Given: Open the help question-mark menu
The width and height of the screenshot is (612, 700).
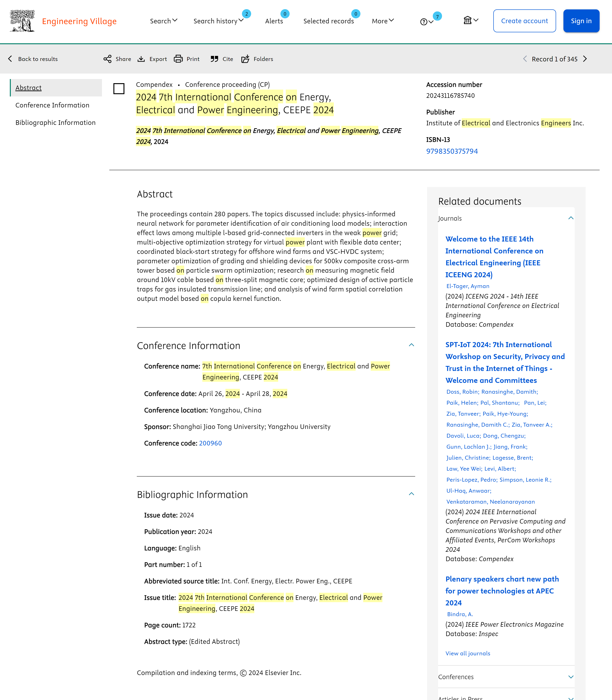Looking at the screenshot, I should pyautogui.click(x=427, y=22).
